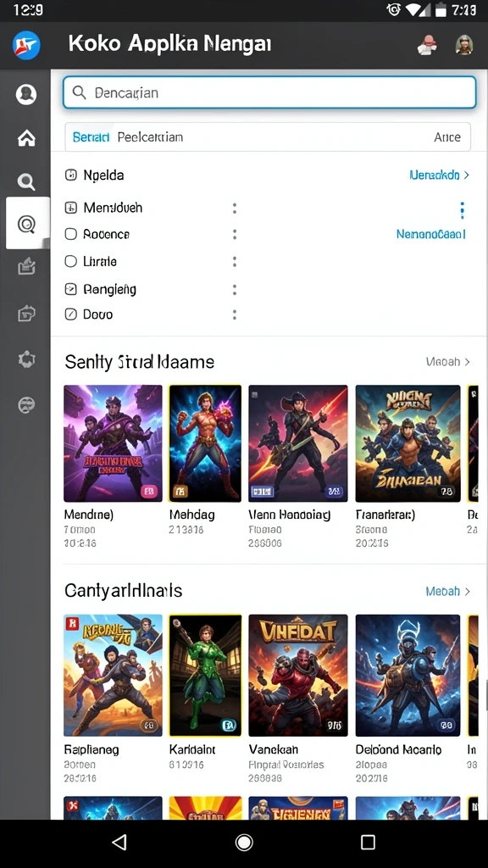This screenshot has width=488, height=868.
Task: Toggle the Ngelda checkbox
Action: click(71, 175)
